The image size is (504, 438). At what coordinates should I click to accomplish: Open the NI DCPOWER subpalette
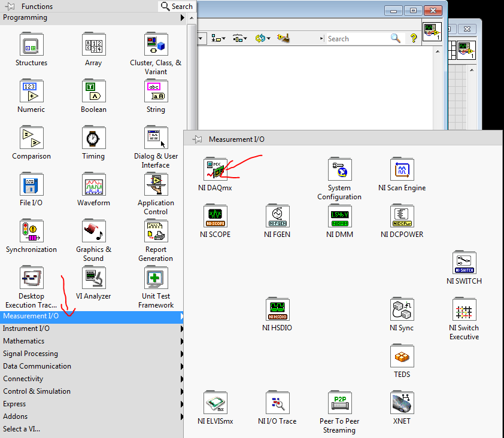coord(402,215)
